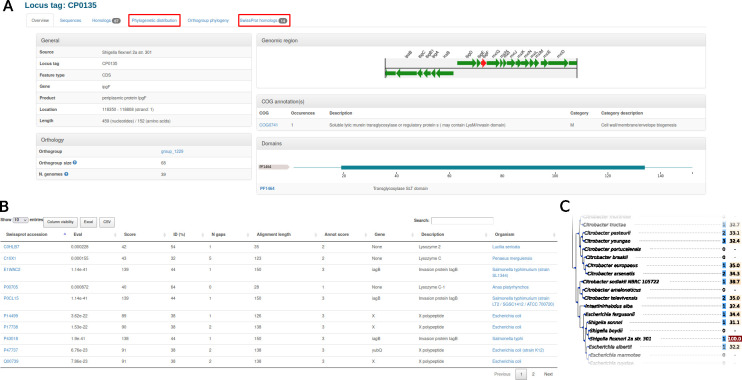Viewport: 742px width, 380px height.
Task: Click Citrobacter europaeus tree leaf
Action: pos(612,265)
